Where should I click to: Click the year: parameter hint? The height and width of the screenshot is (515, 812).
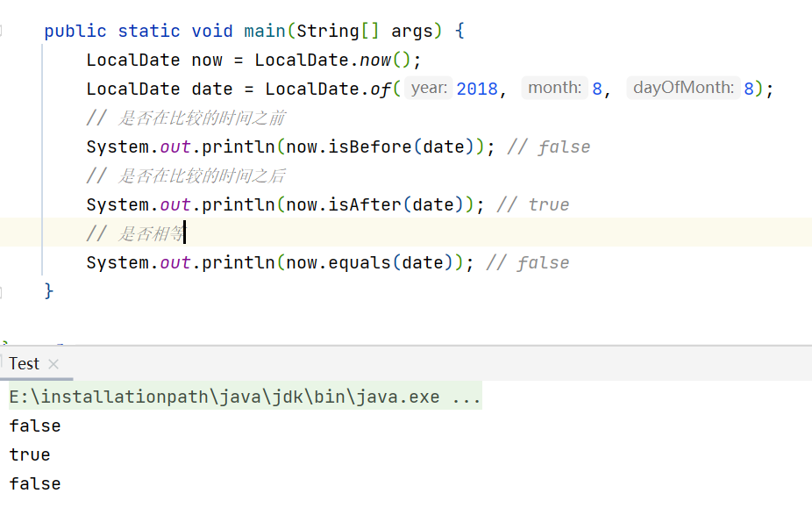click(x=429, y=88)
